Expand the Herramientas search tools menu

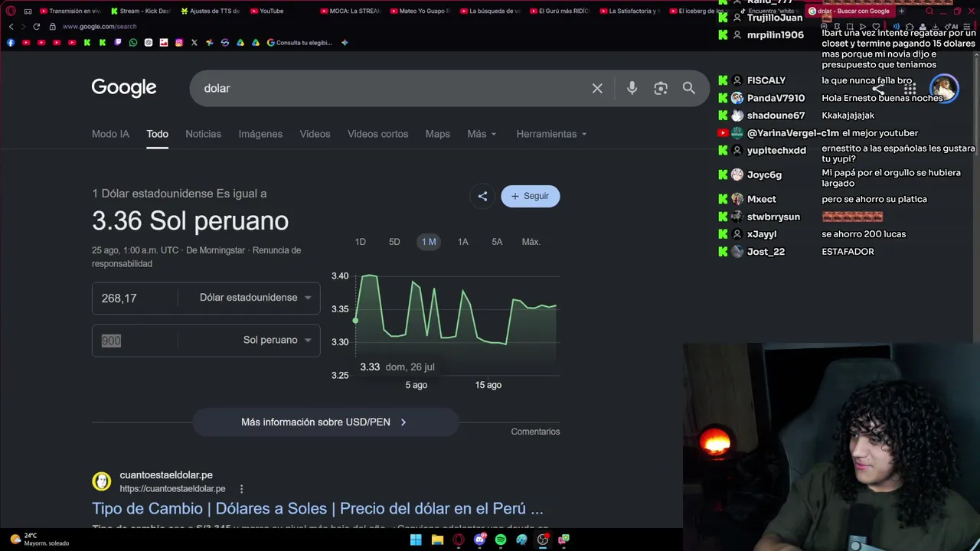[551, 134]
